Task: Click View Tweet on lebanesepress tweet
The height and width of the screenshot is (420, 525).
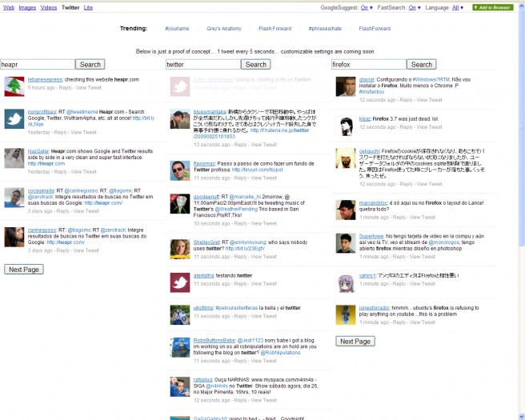Action: tap(89, 88)
